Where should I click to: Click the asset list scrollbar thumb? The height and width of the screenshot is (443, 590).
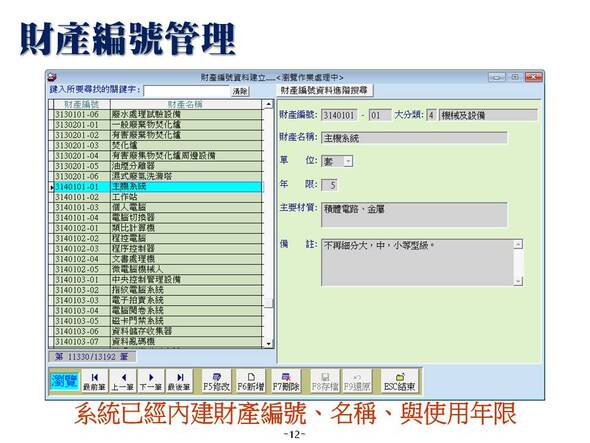pos(268,303)
